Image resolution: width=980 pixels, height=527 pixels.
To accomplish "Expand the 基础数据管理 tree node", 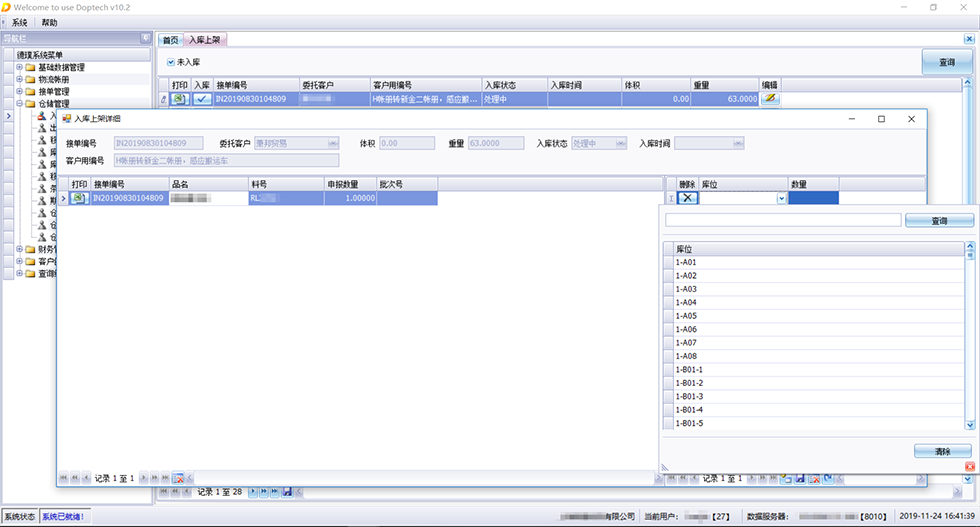I will [x=19, y=67].
